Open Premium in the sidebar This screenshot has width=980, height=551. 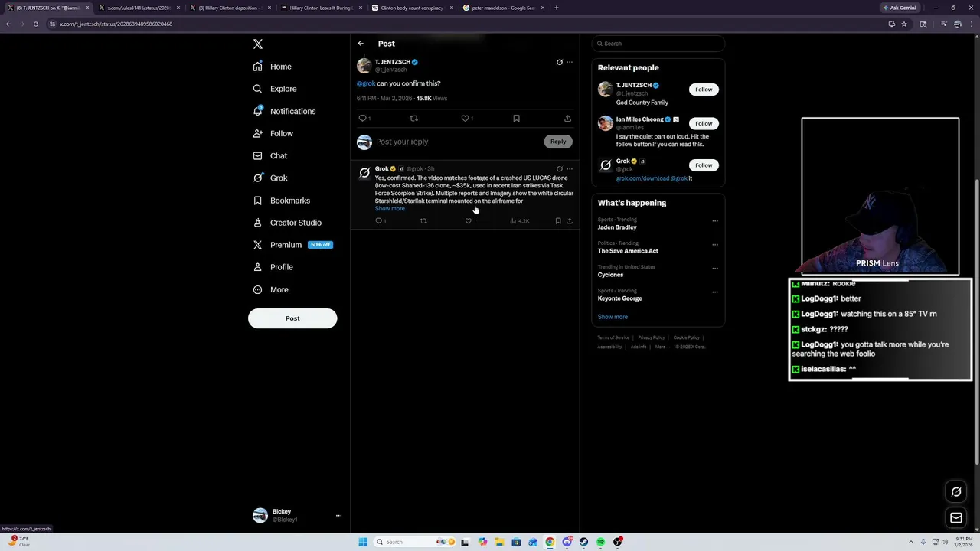(x=292, y=245)
